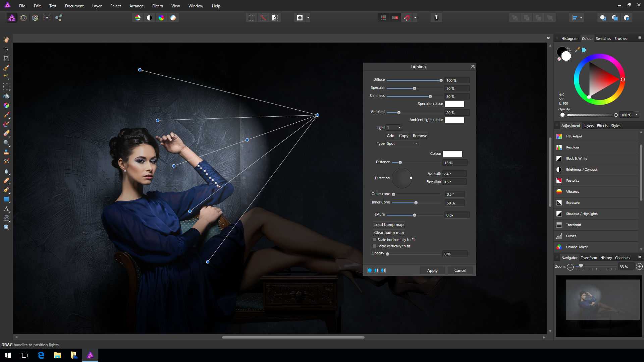Click the Affinity Photo taskbar icon
The height and width of the screenshot is (362, 644).
pyautogui.click(x=90, y=355)
